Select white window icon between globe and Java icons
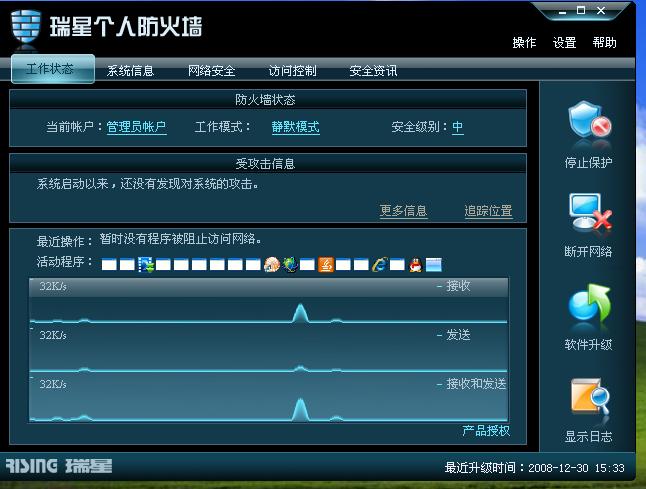This screenshot has width=646, height=489. pos(307,264)
